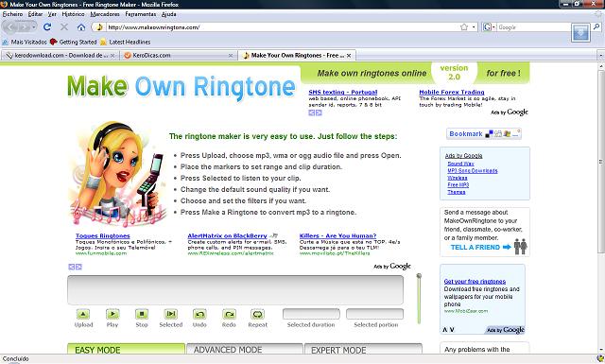Switch to the KeroDicas.com tab
The image size is (605, 364).
click(x=179, y=56)
